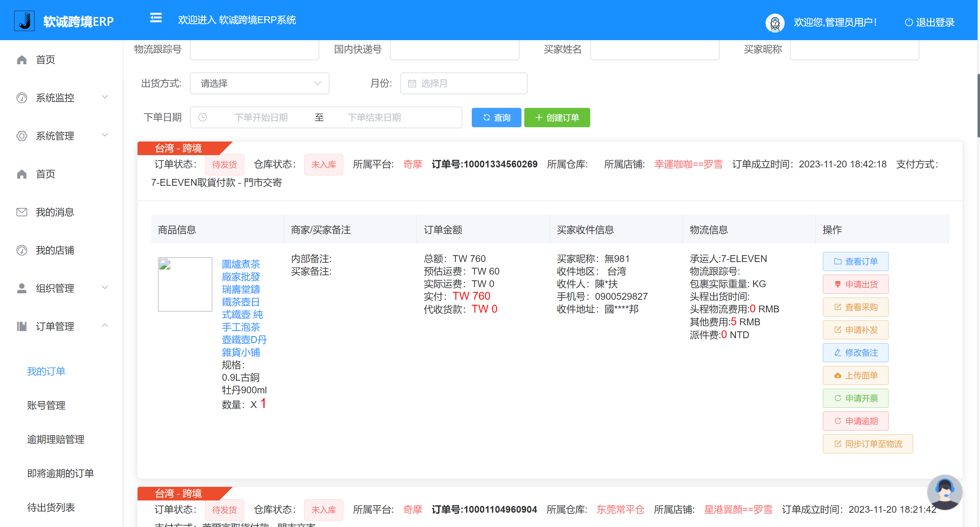The height and width of the screenshot is (527, 980).
Task: Click the 物流跟踪号 input field
Action: (254, 49)
